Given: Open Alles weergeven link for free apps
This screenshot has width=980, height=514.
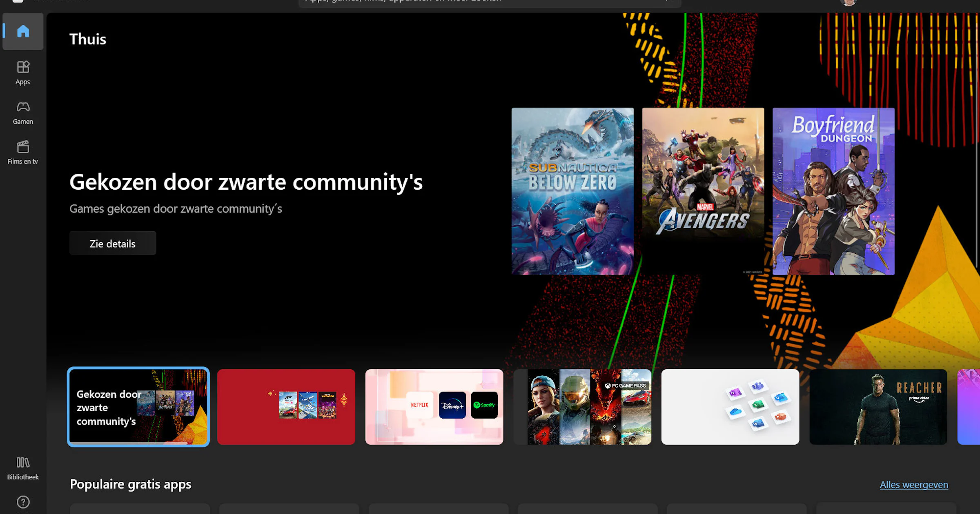Looking at the screenshot, I should (913, 485).
